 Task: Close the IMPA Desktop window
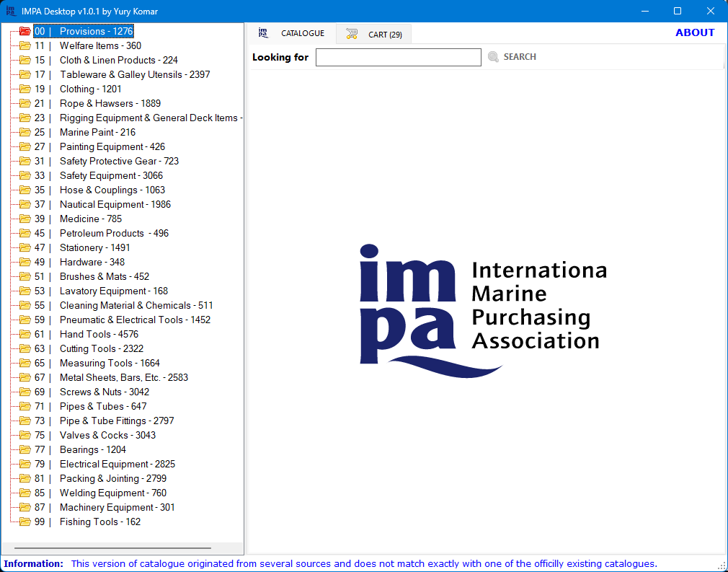711,11
